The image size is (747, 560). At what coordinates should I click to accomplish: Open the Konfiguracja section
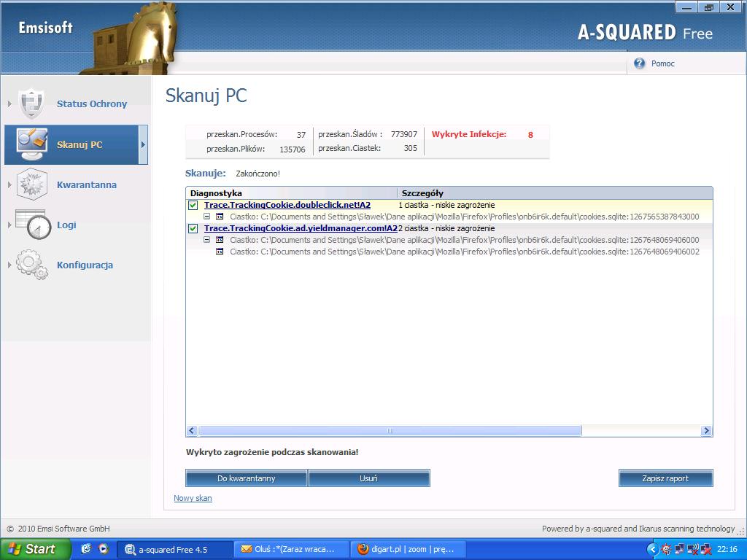(x=85, y=265)
